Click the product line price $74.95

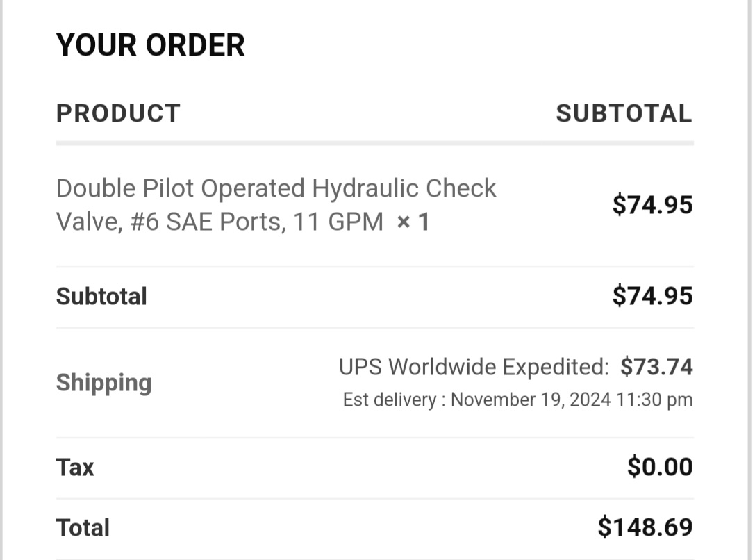point(652,205)
